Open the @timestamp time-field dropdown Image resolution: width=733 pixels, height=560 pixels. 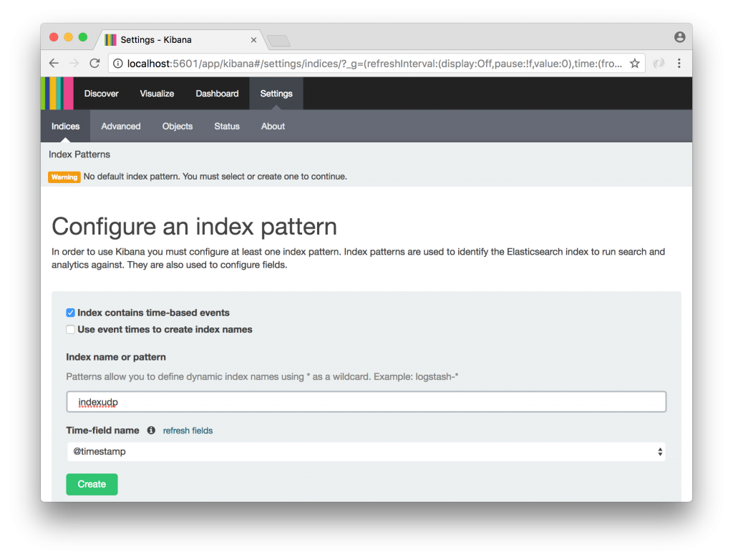[x=366, y=451]
